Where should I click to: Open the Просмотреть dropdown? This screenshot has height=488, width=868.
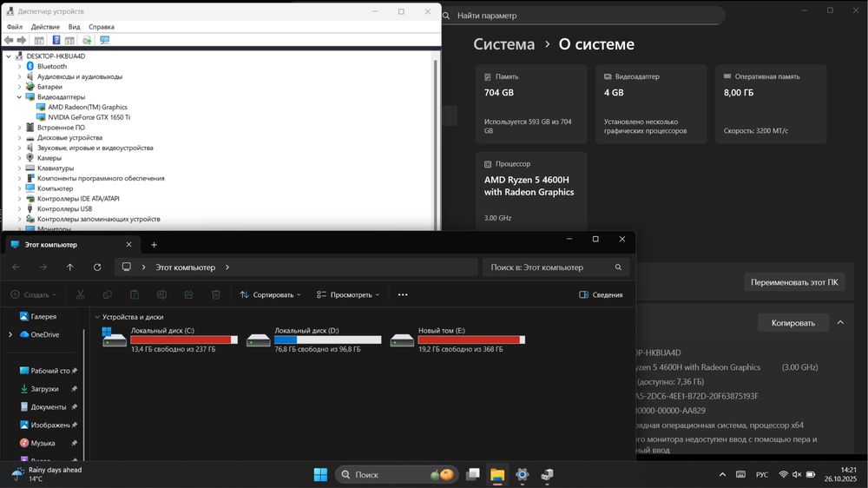(348, 294)
